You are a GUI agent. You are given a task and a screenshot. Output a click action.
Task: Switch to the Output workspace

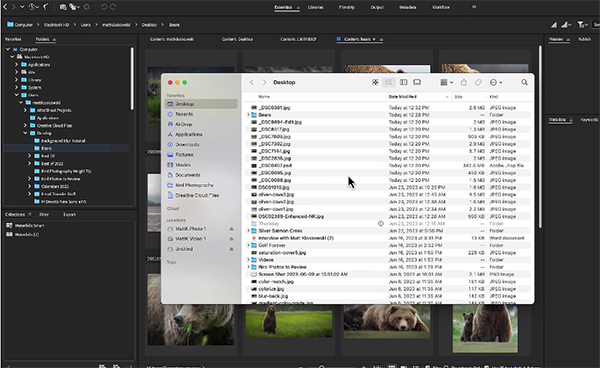(377, 7)
